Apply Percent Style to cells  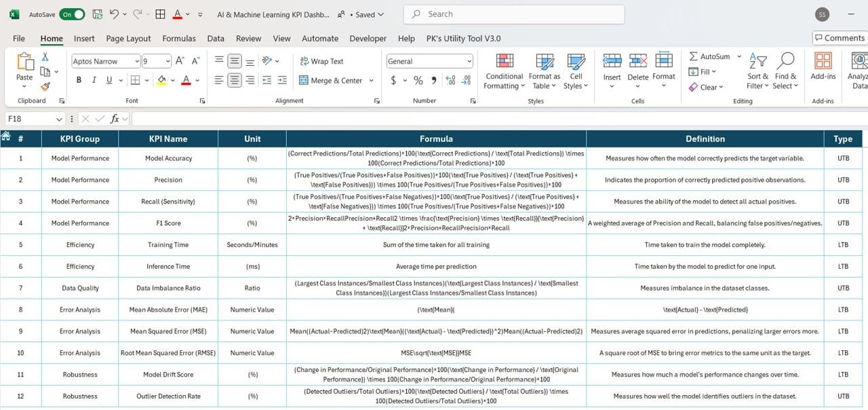(x=418, y=80)
